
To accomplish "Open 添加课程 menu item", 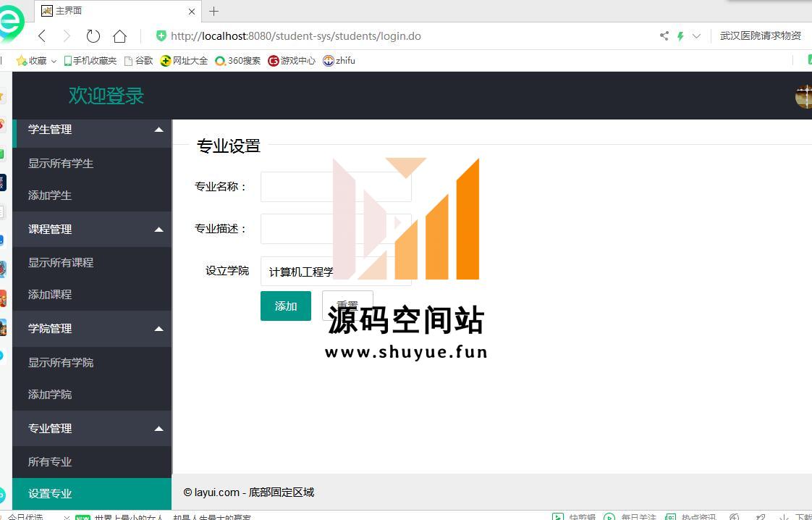I will (92, 295).
